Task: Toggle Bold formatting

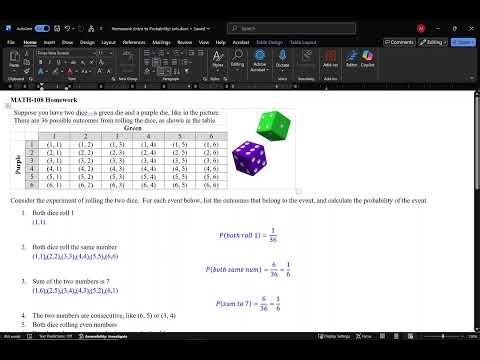Action: click(x=40, y=62)
